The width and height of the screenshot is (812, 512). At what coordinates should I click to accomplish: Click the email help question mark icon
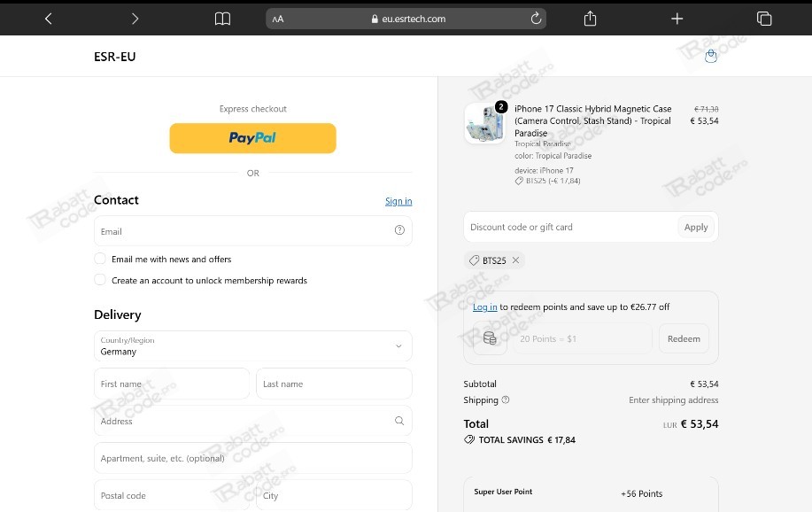pos(399,230)
